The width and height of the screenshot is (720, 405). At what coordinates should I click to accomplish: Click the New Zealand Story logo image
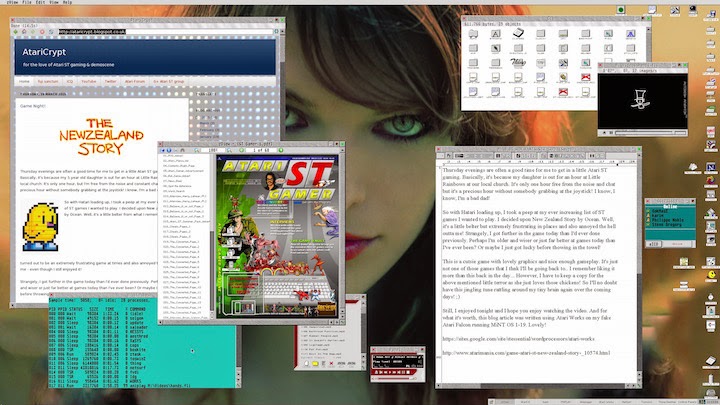101,136
